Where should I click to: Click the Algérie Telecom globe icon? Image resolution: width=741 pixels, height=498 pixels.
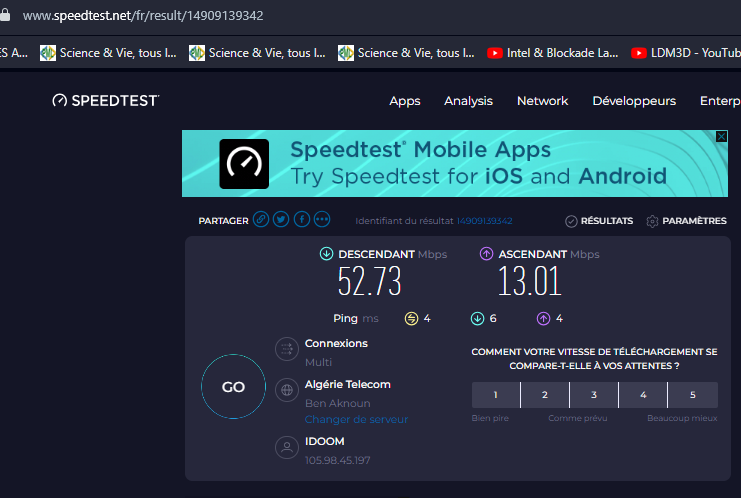click(x=287, y=390)
